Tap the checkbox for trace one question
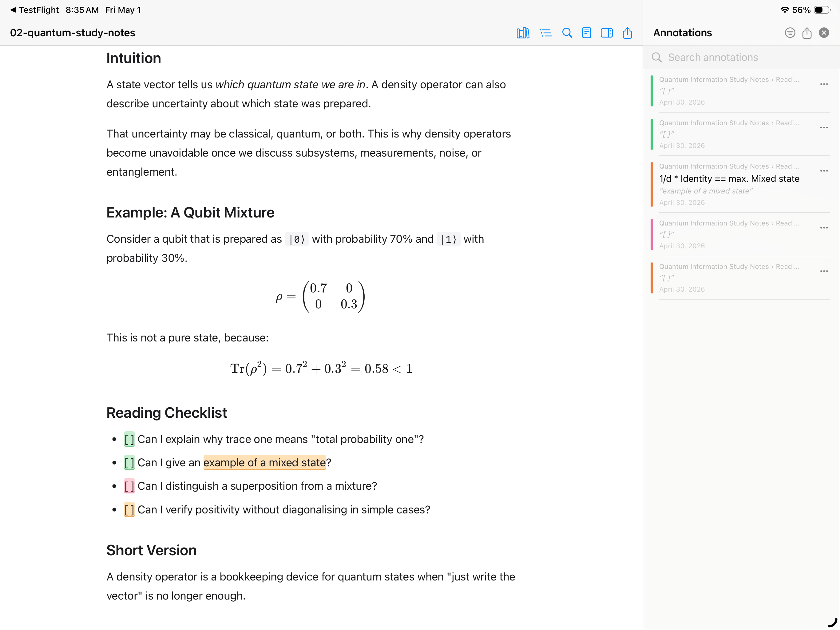840x630 pixels. [x=129, y=440]
